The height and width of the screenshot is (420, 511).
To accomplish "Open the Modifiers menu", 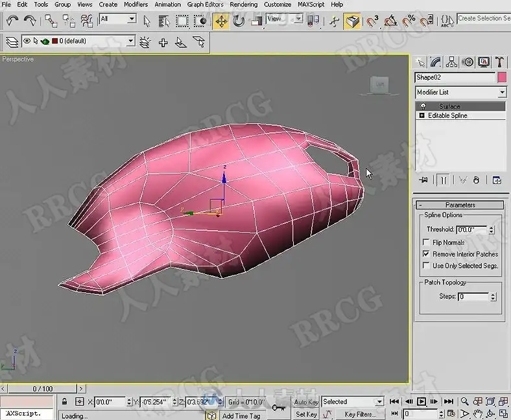I will click(x=136, y=5).
